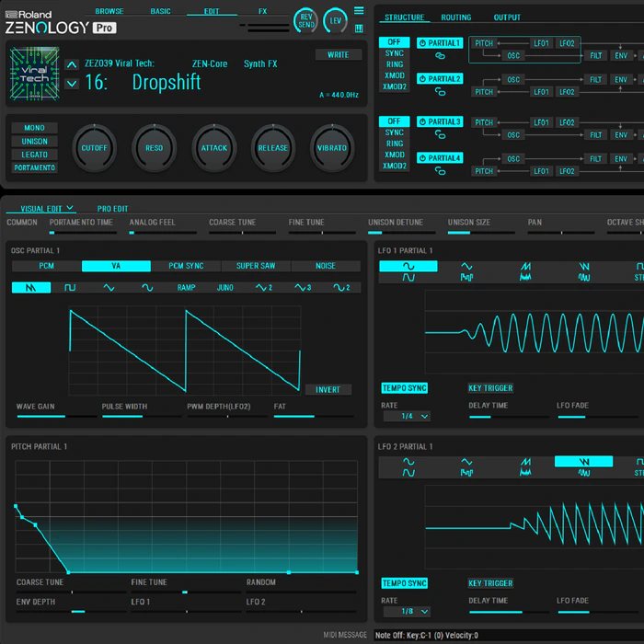Select triangle waveform for LFO 2
Image resolution: width=644 pixels, height=644 pixels.
click(x=466, y=462)
